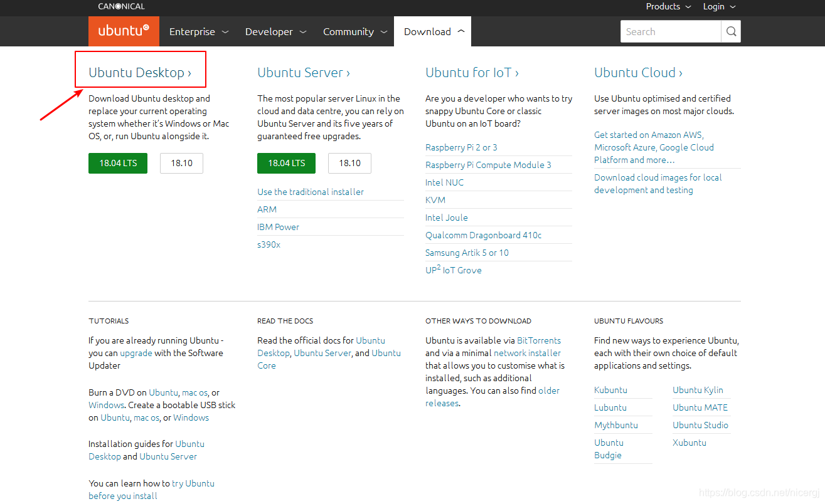Open the Ubuntu Cloud heading link

pyautogui.click(x=638, y=73)
